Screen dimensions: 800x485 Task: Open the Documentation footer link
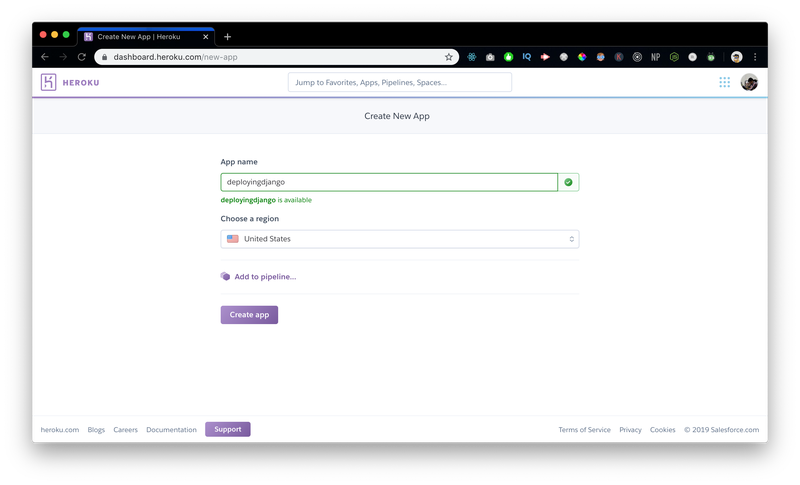171,430
